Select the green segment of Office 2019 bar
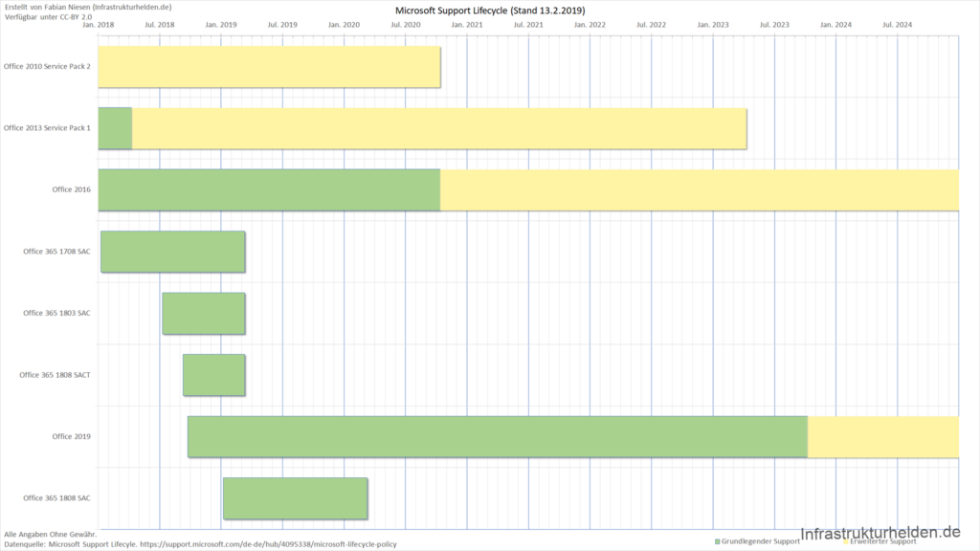Viewport: 980px width, 551px height. [x=498, y=436]
